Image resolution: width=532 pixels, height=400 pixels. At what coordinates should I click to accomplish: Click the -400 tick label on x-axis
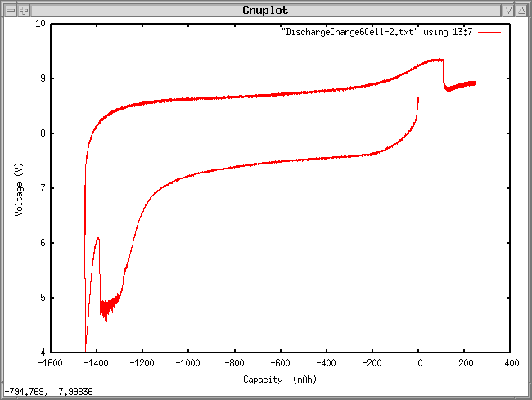pyautogui.click(x=327, y=363)
